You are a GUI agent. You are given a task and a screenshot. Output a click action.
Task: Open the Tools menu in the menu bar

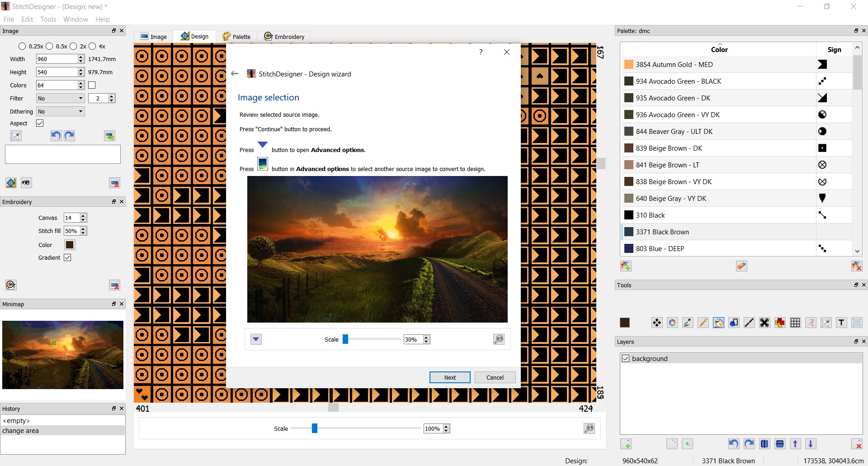point(47,19)
